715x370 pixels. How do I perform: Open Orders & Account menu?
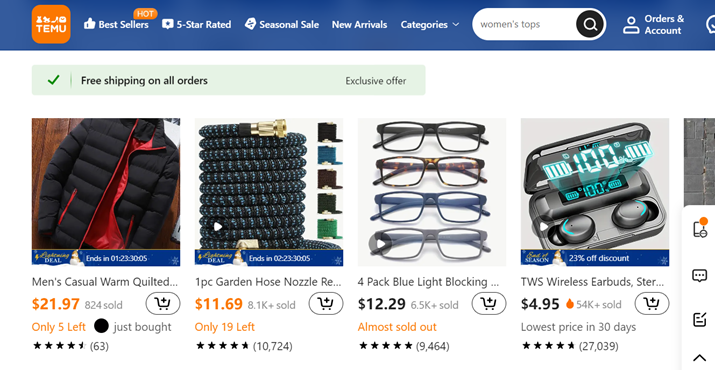point(654,25)
